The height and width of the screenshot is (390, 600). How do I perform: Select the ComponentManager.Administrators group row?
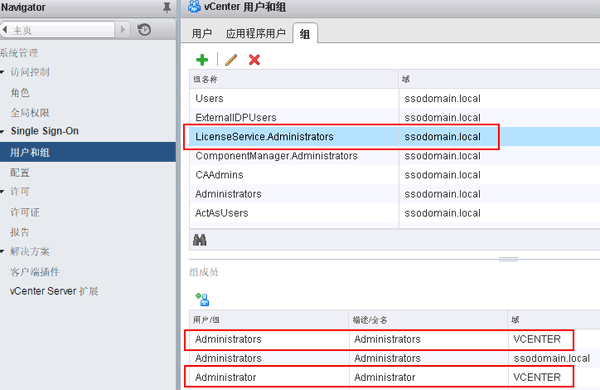[x=395, y=156]
